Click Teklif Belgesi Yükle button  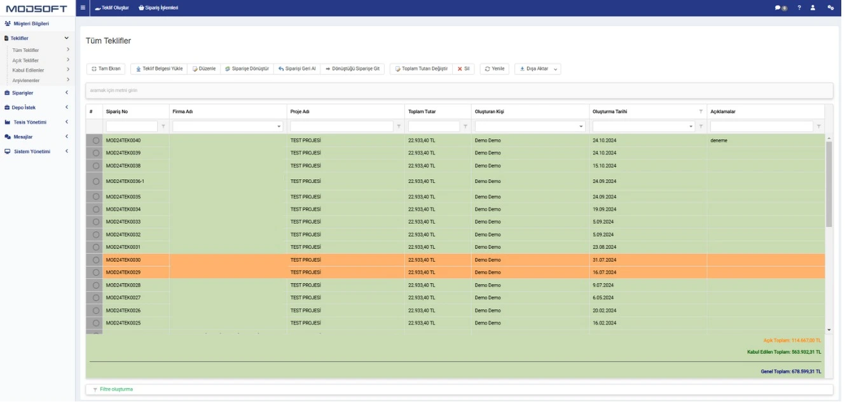click(159, 69)
